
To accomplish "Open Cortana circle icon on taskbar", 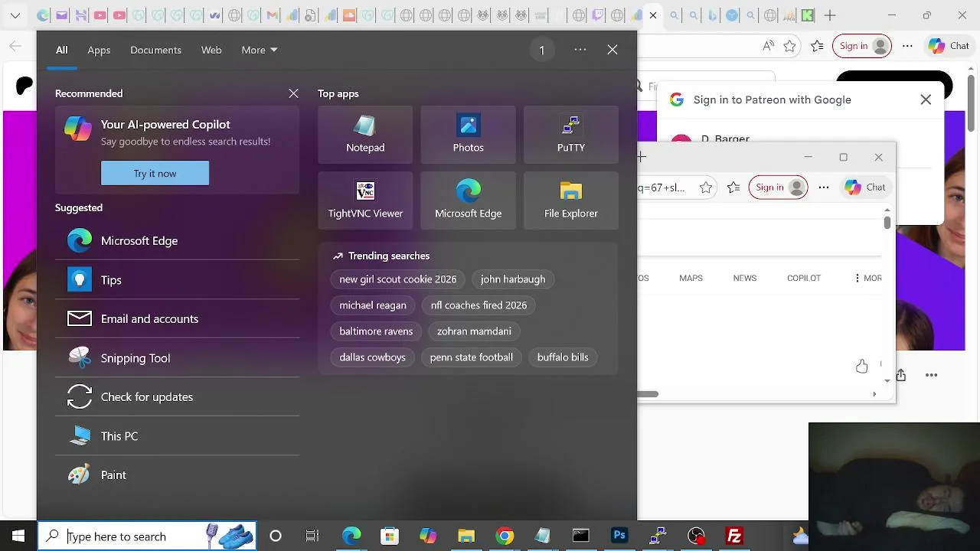I will click(276, 536).
